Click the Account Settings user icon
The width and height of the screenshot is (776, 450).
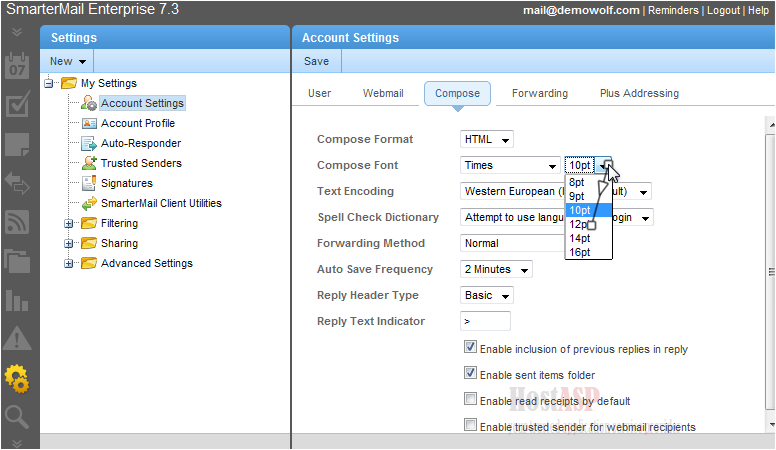(89, 103)
